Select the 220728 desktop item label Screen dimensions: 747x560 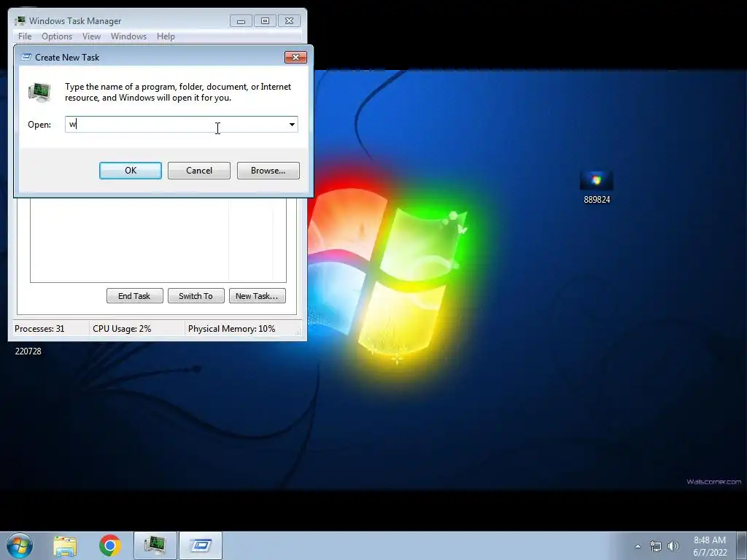28,351
